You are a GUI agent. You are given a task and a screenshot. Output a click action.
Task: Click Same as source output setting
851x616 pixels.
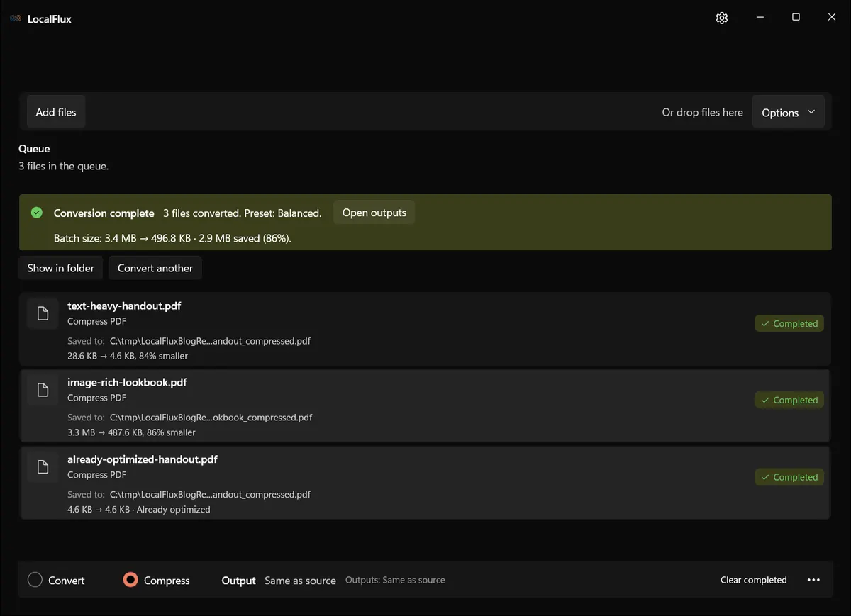tap(300, 581)
